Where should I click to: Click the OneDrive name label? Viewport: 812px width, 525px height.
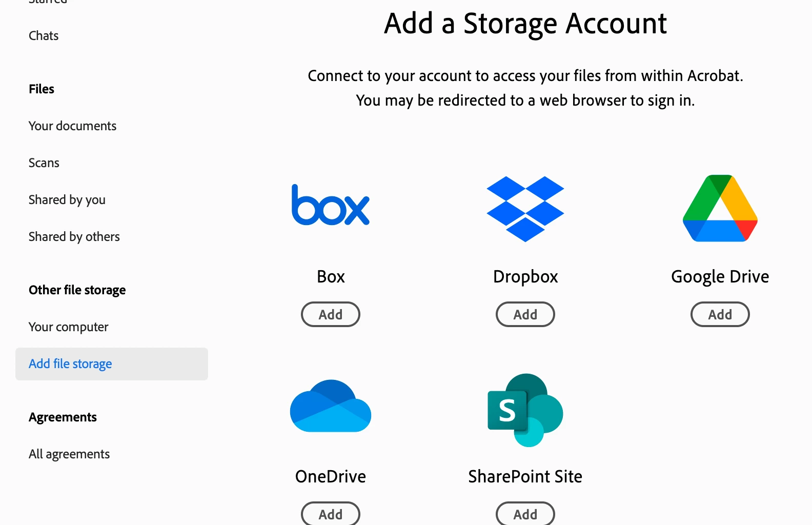coord(331,477)
